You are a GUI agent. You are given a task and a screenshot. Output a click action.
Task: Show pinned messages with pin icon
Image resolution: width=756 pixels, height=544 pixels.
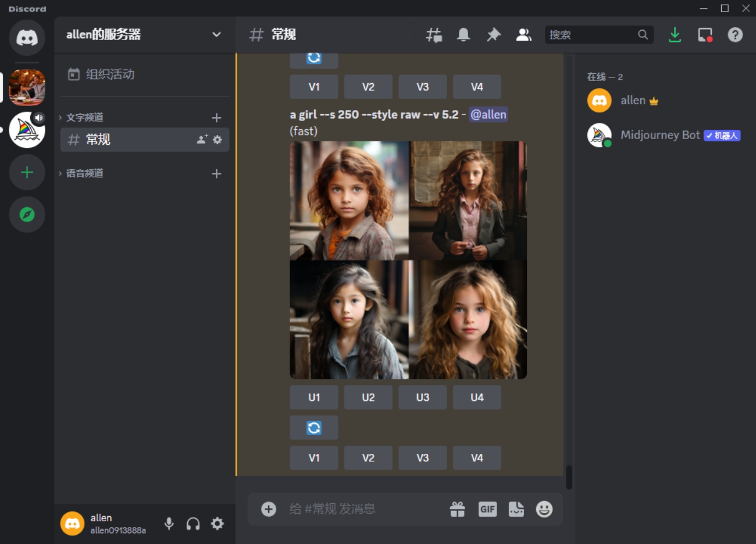tap(493, 35)
